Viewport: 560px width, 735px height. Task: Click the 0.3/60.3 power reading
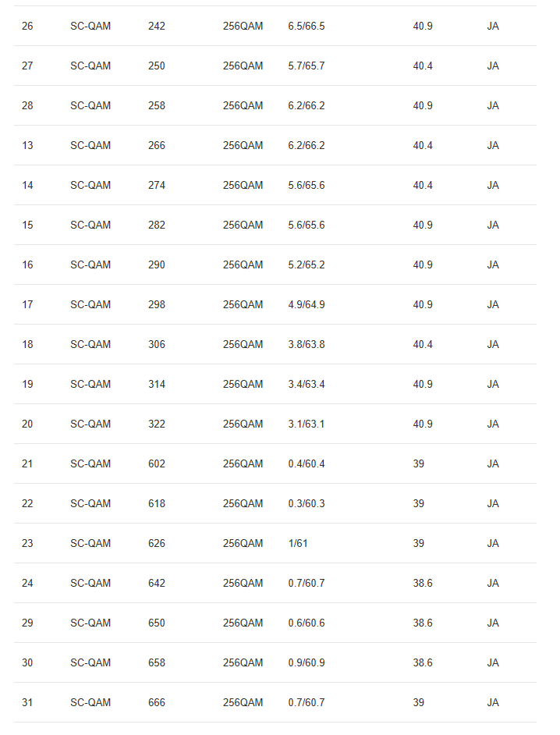(307, 503)
